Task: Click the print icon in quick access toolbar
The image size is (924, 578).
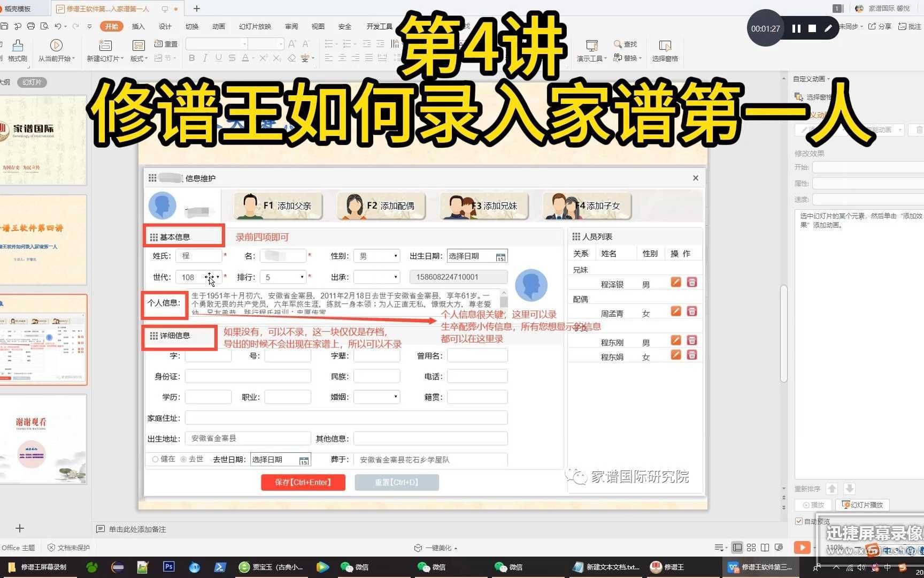Action: [31, 26]
